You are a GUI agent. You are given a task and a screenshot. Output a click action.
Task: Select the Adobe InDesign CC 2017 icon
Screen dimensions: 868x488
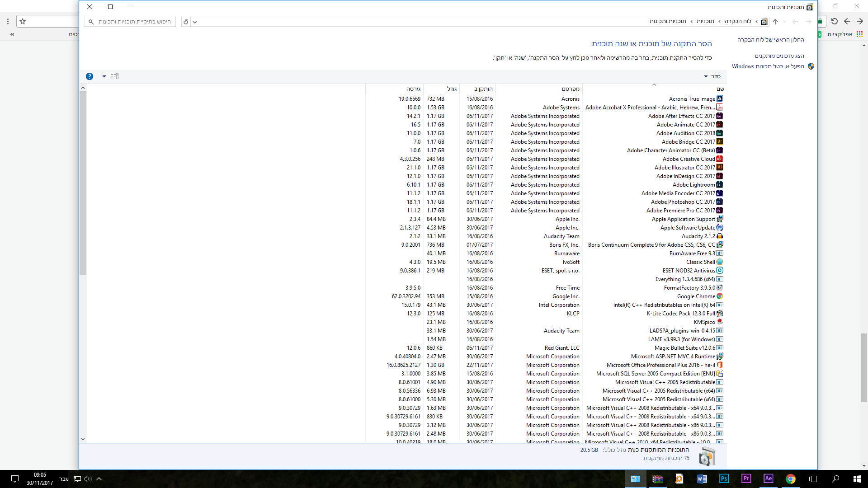coord(720,176)
